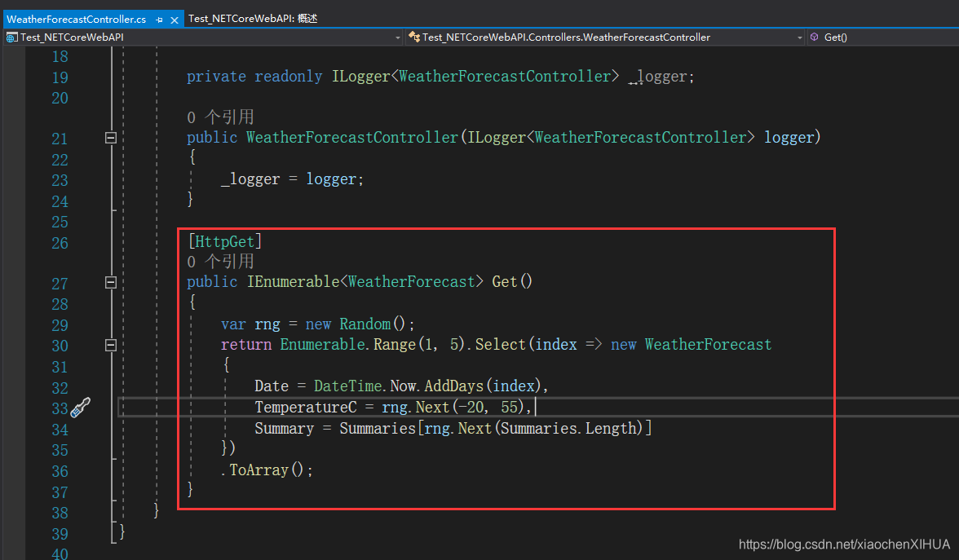
Task: Collapse the Get() method using the outline box
Action: [x=110, y=283]
